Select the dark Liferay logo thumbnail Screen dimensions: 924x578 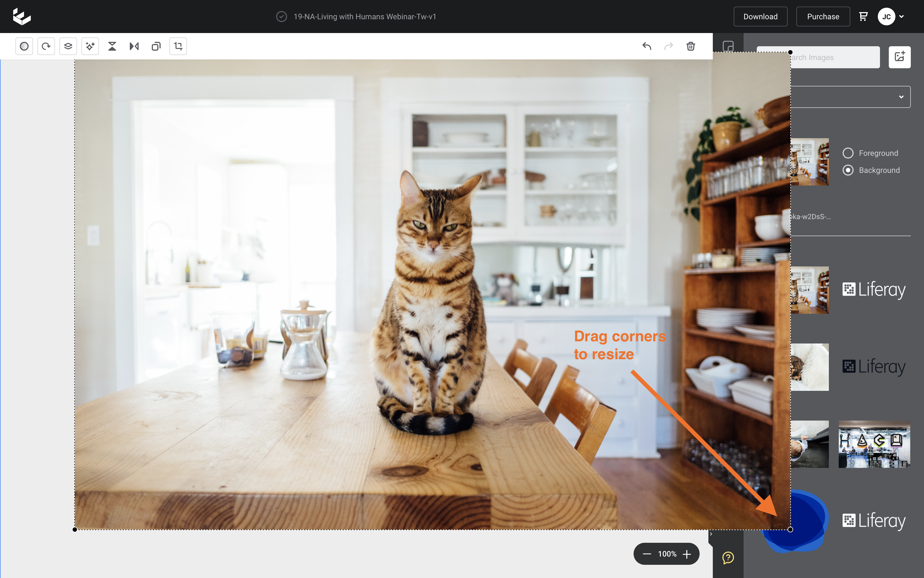click(x=875, y=367)
